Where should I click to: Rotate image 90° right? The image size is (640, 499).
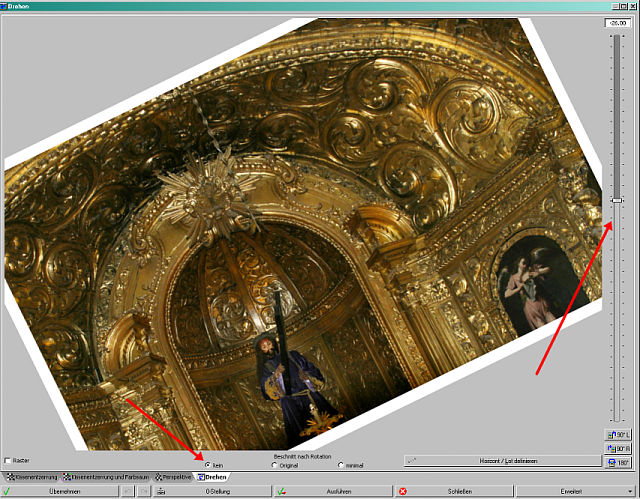tap(618, 449)
